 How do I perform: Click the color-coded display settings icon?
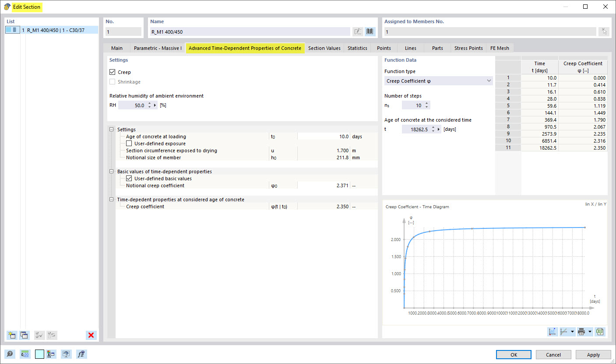51,354
